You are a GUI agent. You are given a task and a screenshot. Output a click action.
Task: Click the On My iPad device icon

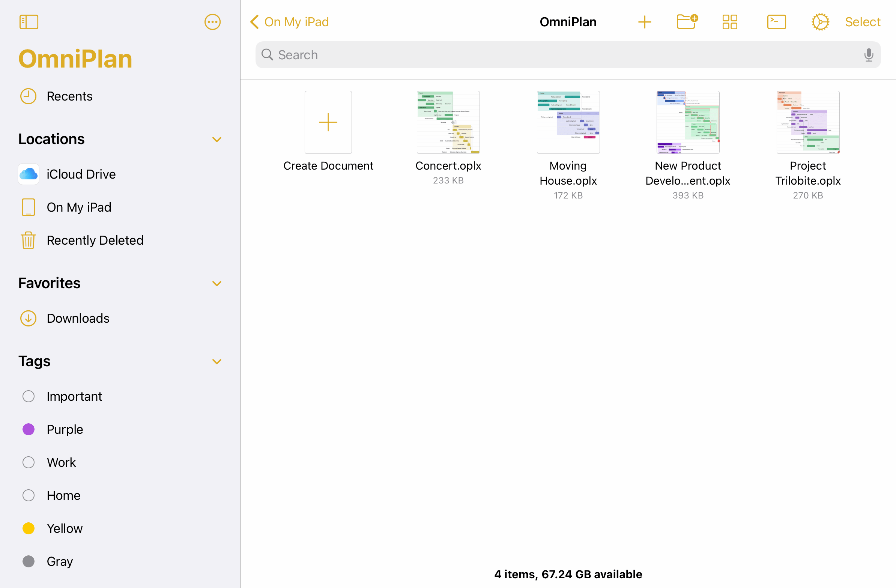(x=28, y=207)
